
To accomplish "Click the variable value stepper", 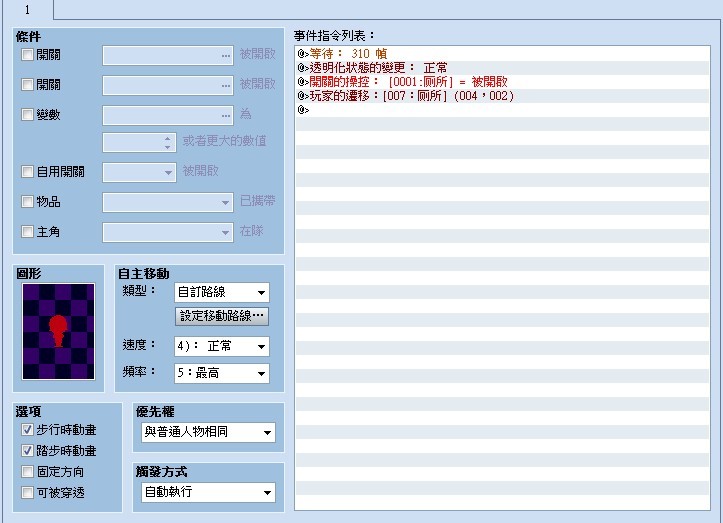I will click(167, 143).
